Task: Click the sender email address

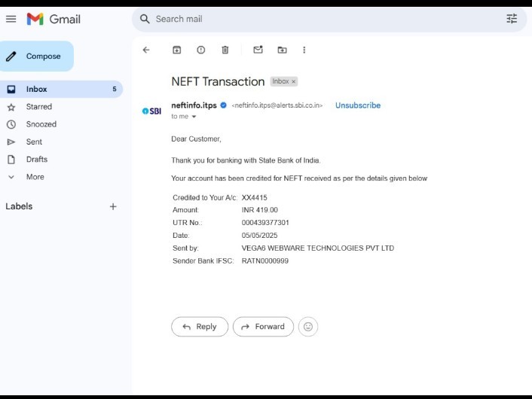Action: point(277,105)
